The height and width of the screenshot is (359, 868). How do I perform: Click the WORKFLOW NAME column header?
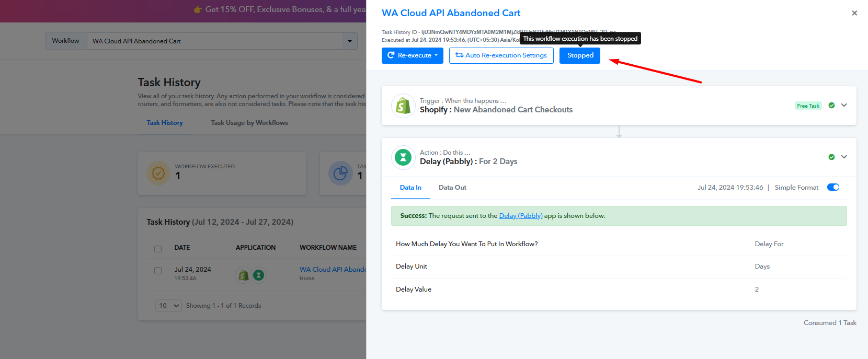point(328,248)
